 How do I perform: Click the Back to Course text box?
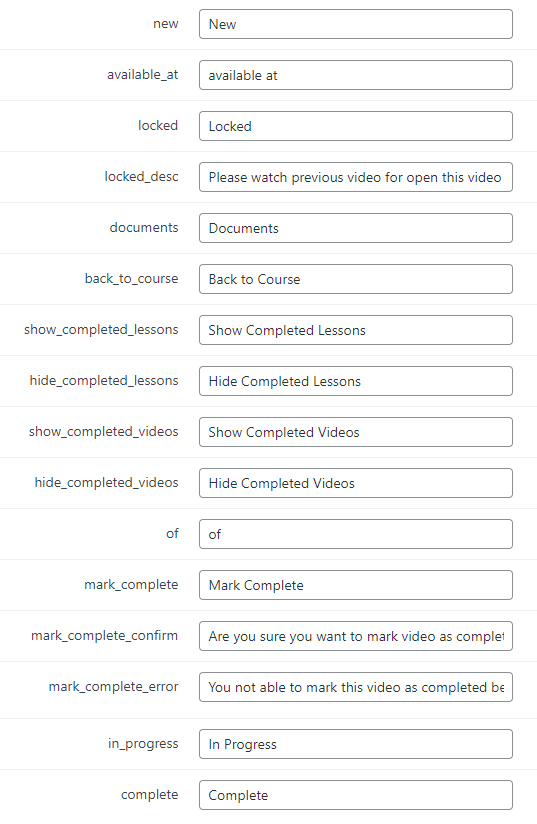point(356,279)
